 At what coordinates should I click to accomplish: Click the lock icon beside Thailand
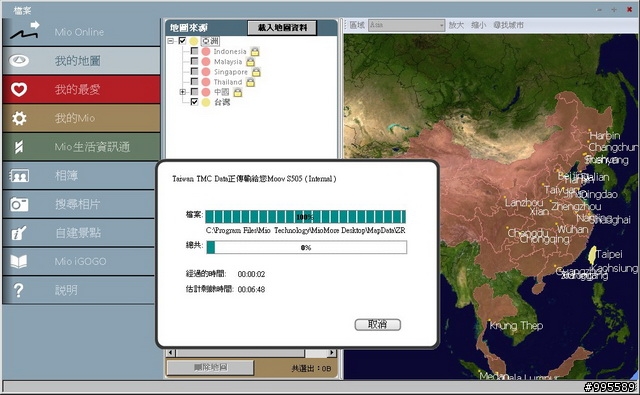251,82
